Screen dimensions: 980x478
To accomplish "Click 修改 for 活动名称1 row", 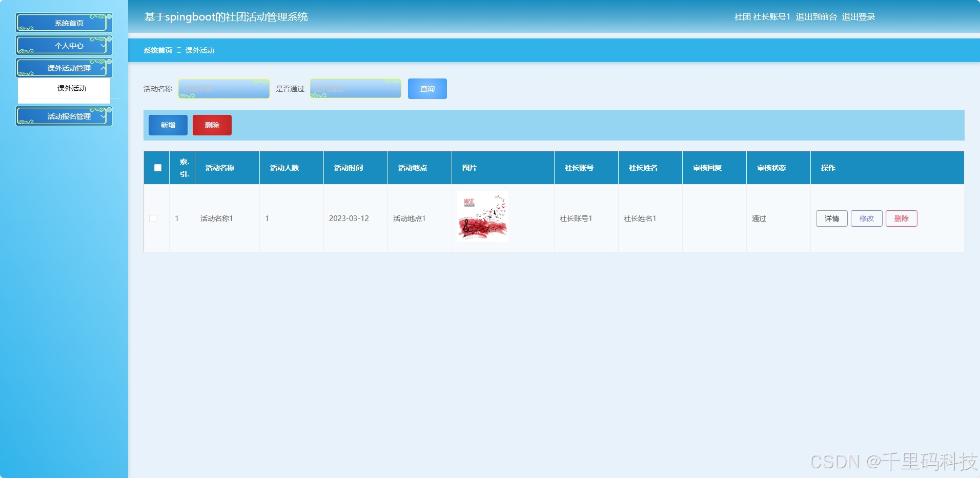I will coord(867,218).
